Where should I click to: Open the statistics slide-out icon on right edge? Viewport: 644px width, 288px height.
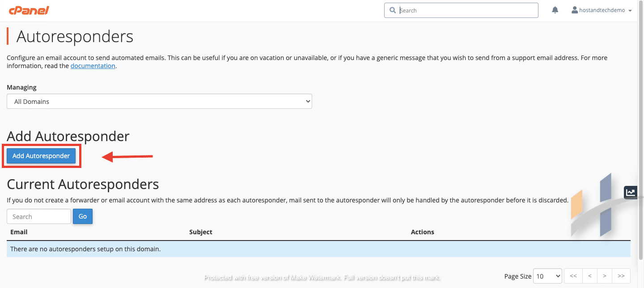pyautogui.click(x=631, y=192)
